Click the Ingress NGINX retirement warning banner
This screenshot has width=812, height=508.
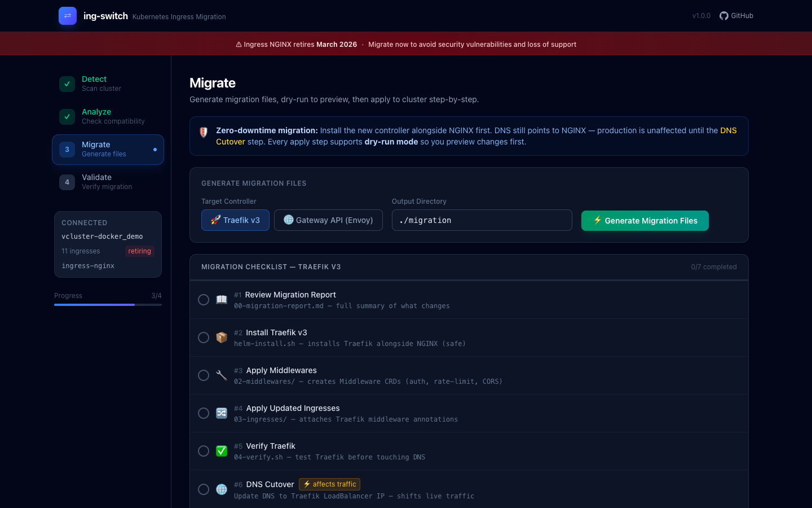click(x=406, y=44)
